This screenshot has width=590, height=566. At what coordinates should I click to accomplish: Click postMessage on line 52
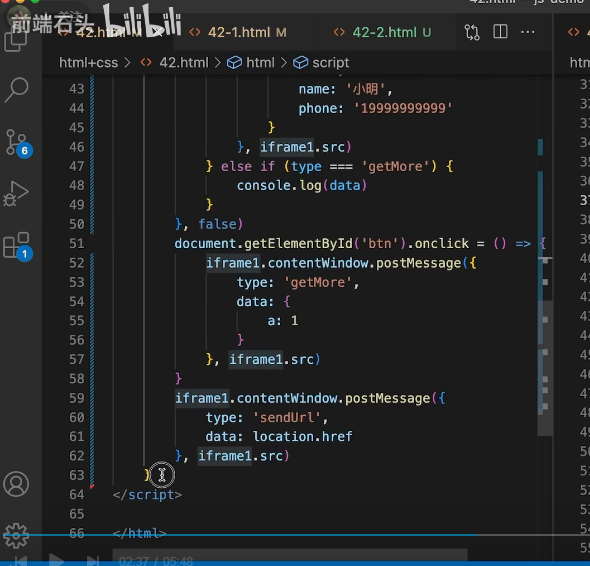point(418,263)
